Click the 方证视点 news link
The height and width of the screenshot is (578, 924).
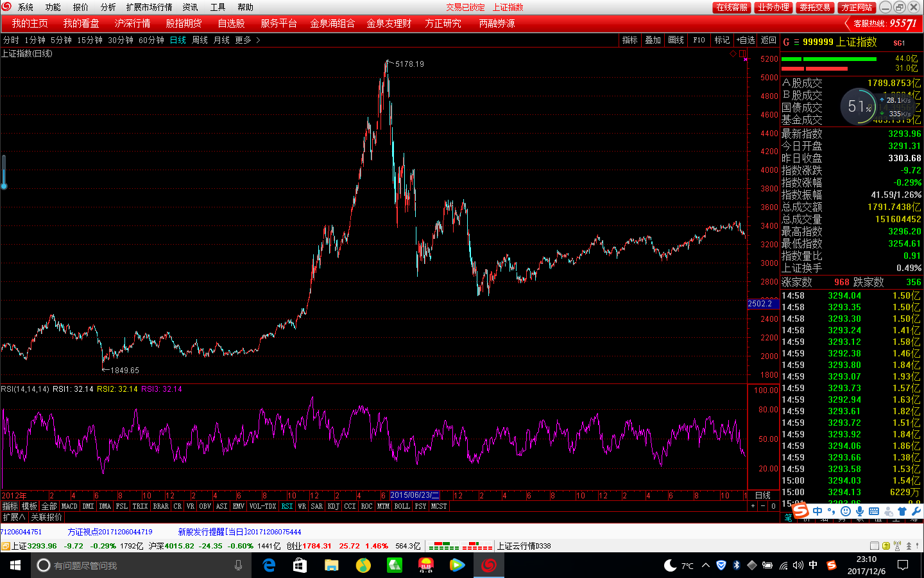pyautogui.click(x=110, y=532)
